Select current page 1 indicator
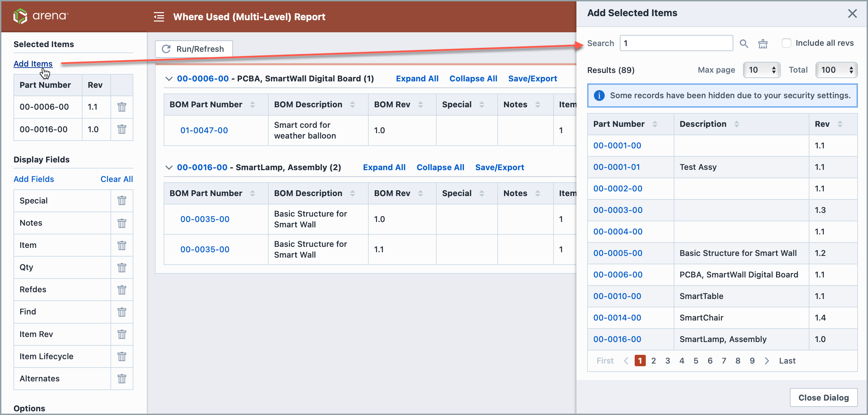Screen dimensions: 868x415 [x=639, y=361]
